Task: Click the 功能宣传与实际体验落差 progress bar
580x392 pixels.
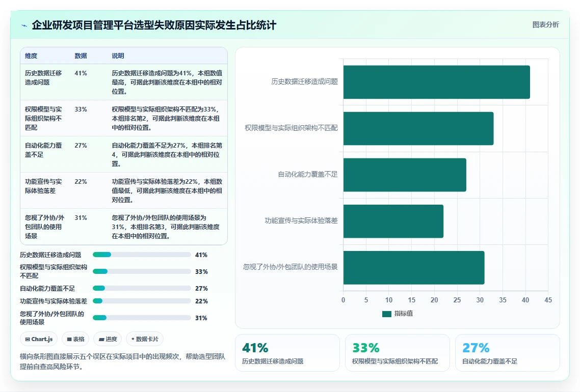Action: tap(142, 301)
